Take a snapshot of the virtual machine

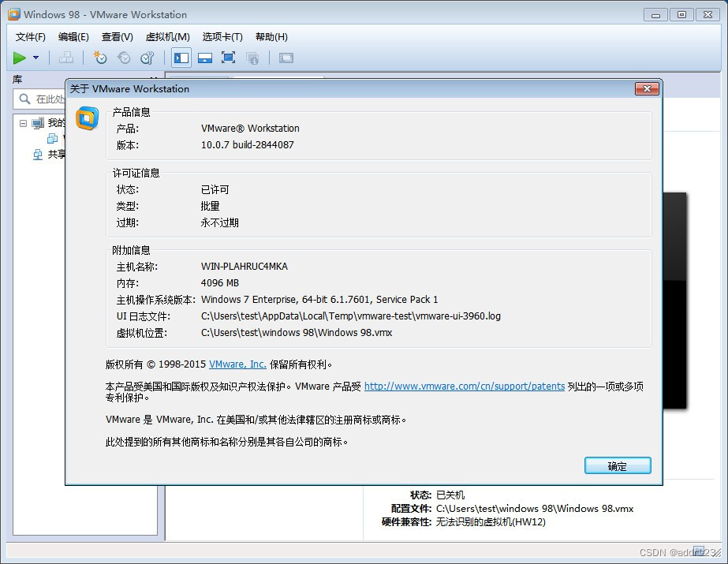pos(100,58)
